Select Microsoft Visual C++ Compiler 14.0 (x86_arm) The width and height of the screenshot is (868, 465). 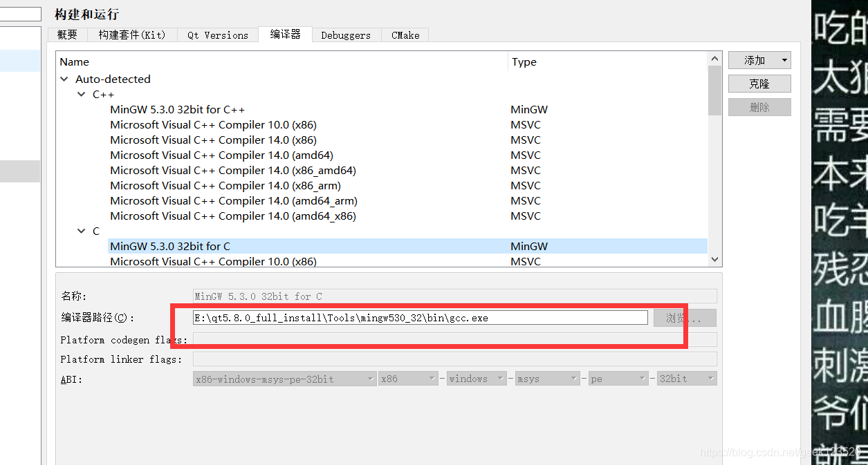coord(225,186)
